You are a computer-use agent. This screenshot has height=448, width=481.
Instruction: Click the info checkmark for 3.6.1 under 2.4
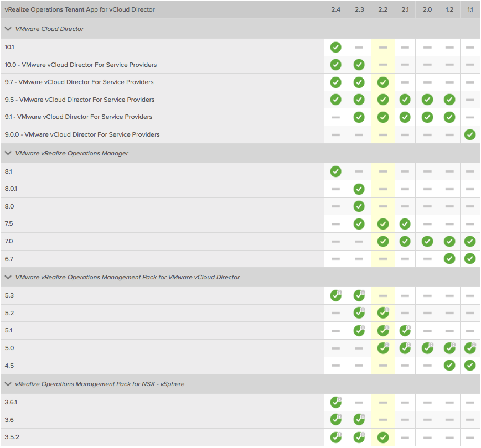click(x=335, y=402)
